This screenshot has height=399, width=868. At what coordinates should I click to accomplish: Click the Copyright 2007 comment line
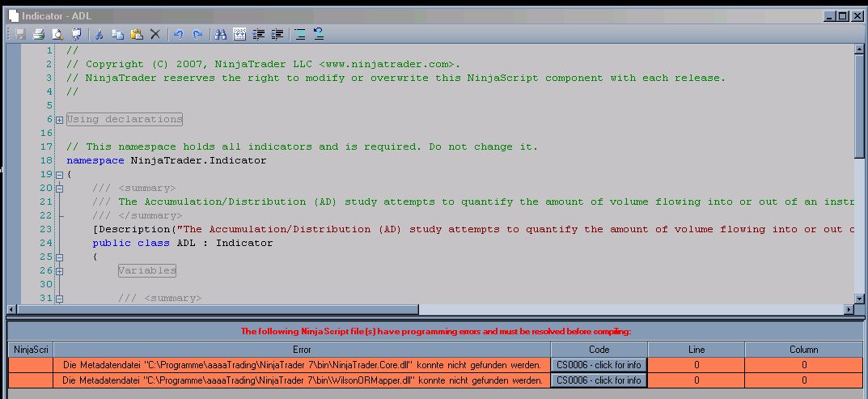264,64
